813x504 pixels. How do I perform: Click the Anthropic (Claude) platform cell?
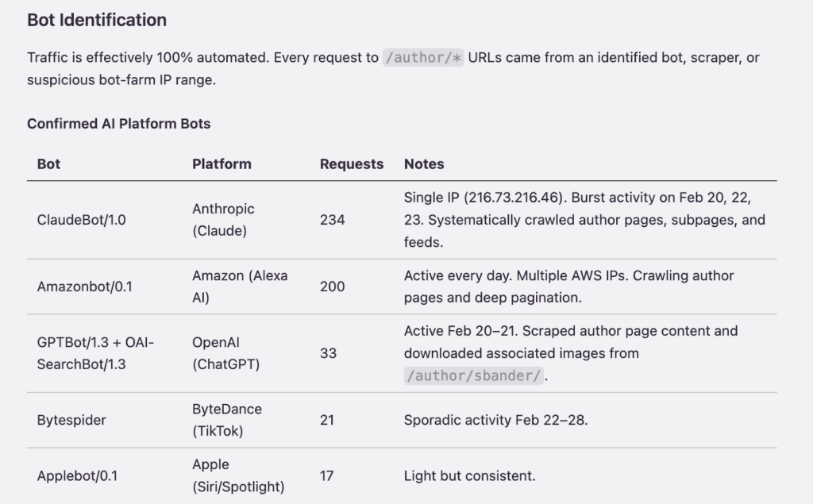coord(223,220)
